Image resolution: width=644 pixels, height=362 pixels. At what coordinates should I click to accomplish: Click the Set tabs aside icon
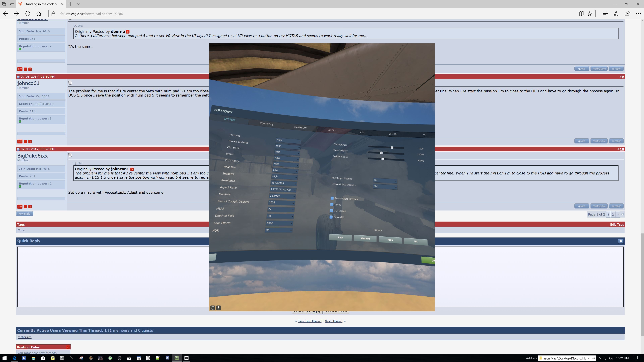[12, 4]
